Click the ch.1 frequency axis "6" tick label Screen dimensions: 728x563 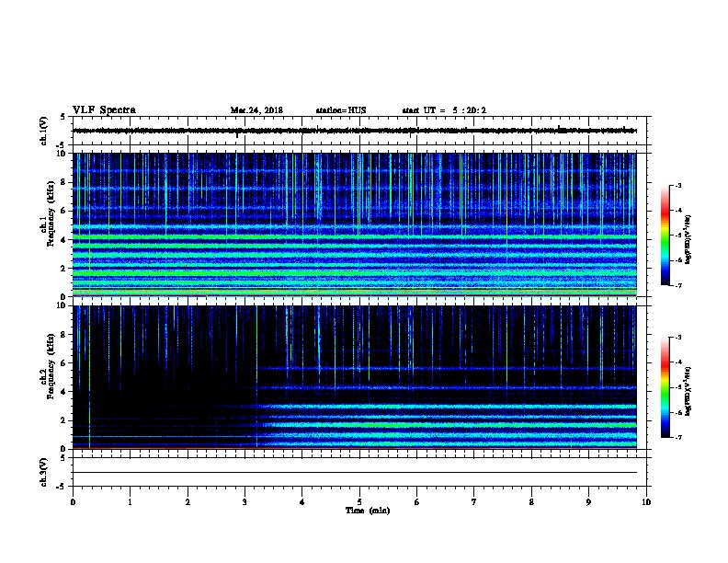point(63,211)
